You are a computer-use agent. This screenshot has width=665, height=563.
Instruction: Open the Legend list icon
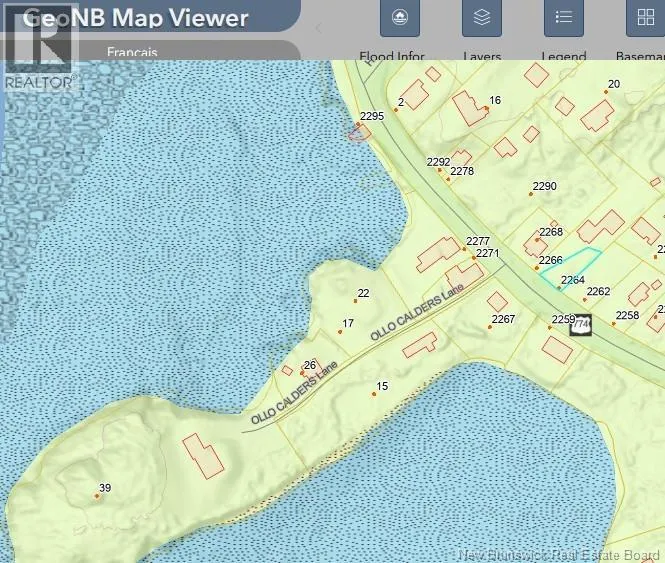(564, 18)
